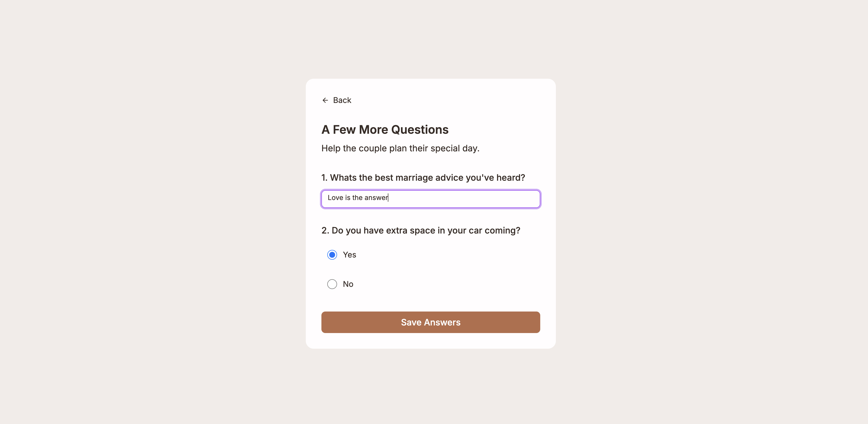Click the Back link to return

coord(342,100)
